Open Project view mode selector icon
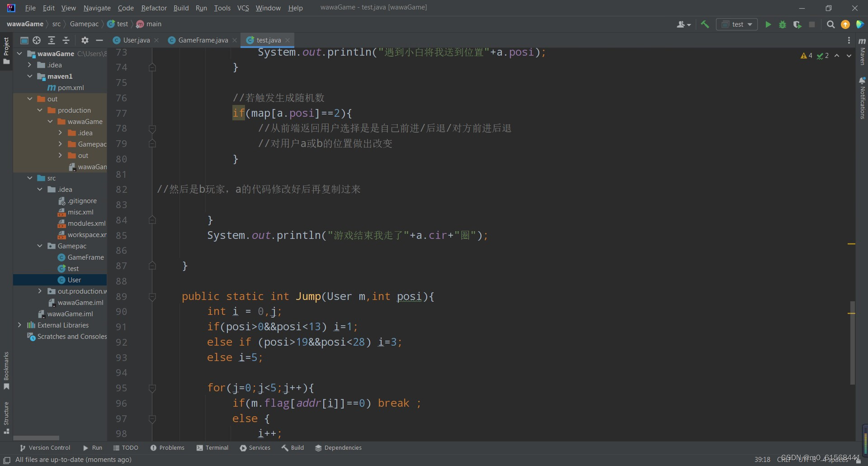Image resolution: width=868 pixels, height=466 pixels. pos(24,40)
